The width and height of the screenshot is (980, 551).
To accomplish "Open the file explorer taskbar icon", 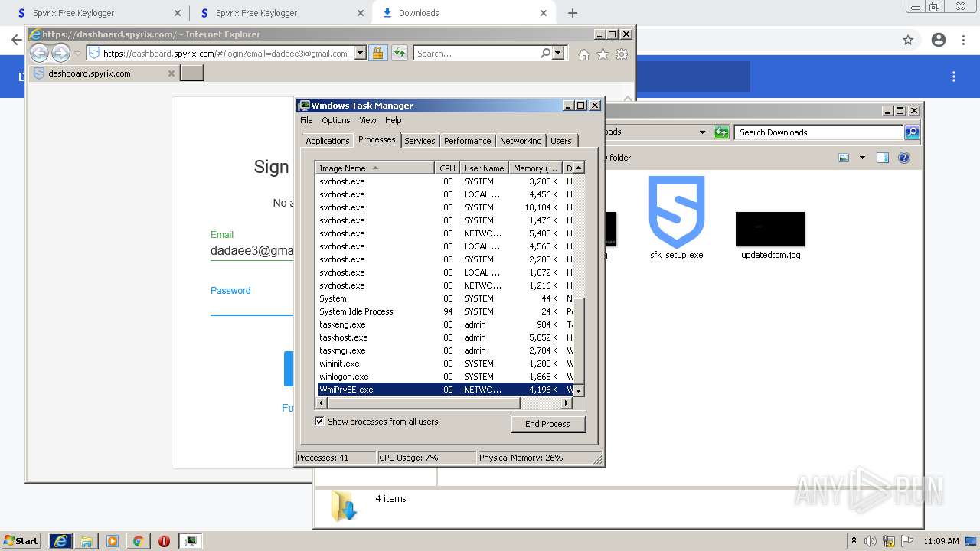I will pyautogui.click(x=87, y=541).
